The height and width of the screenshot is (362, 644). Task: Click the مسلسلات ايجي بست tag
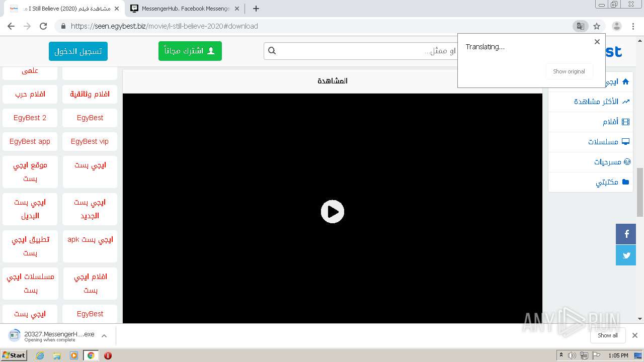(30, 284)
